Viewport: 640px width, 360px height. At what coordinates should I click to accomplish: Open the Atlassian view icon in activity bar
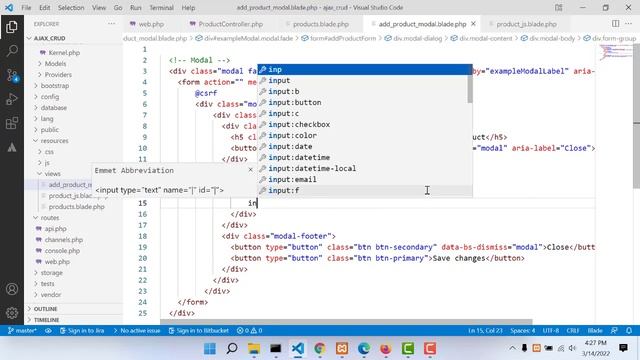point(12,147)
